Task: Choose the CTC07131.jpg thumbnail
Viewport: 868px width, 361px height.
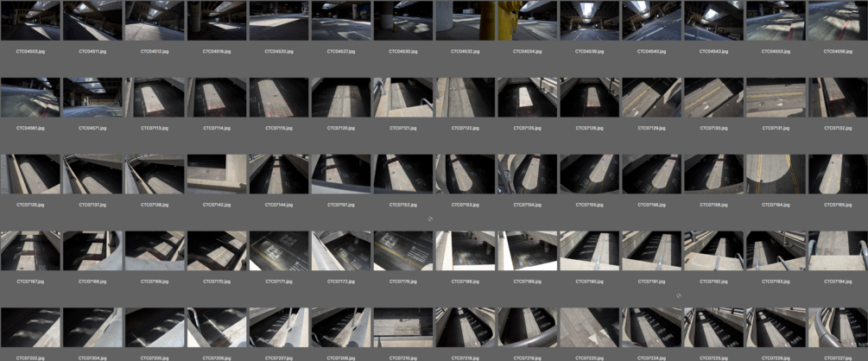Action: (776, 97)
